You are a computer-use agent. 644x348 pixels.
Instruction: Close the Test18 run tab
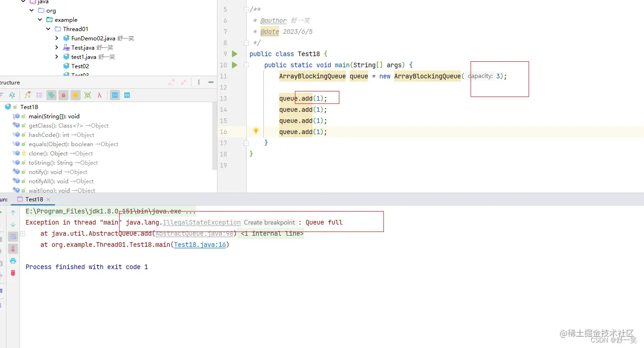tap(48, 199)
